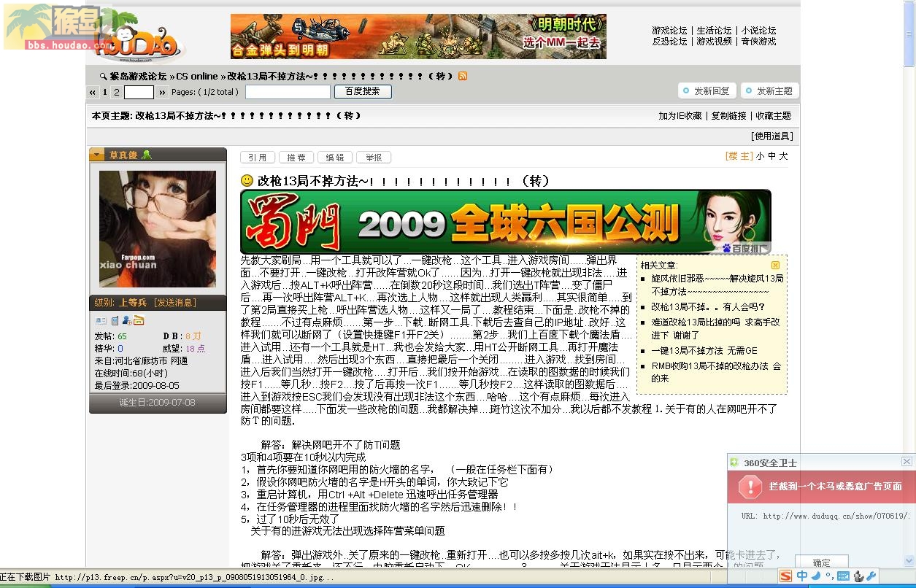
Task: Open the 游戏视频 nav link
Action: click(714, 42)
